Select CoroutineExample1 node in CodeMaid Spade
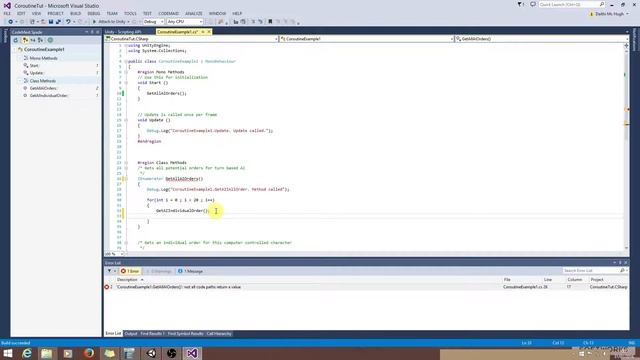Image resolution: width=640 pixels, height=360 pixels. [44, 49]
